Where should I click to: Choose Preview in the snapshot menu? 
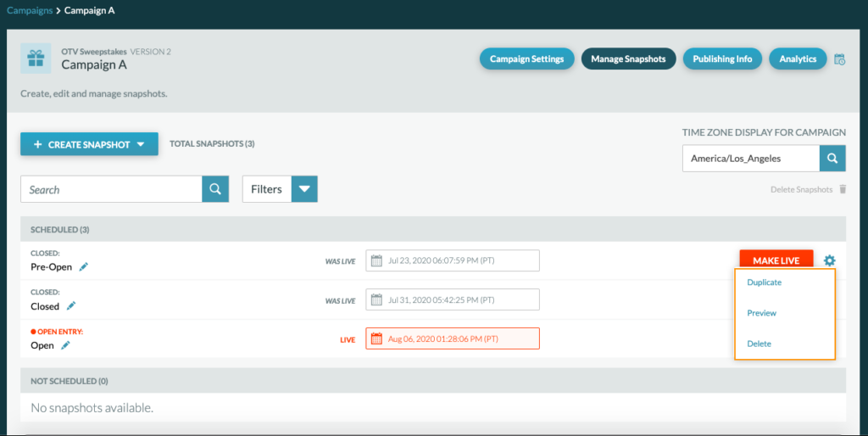pyautogui.click(x=761, y=313)
